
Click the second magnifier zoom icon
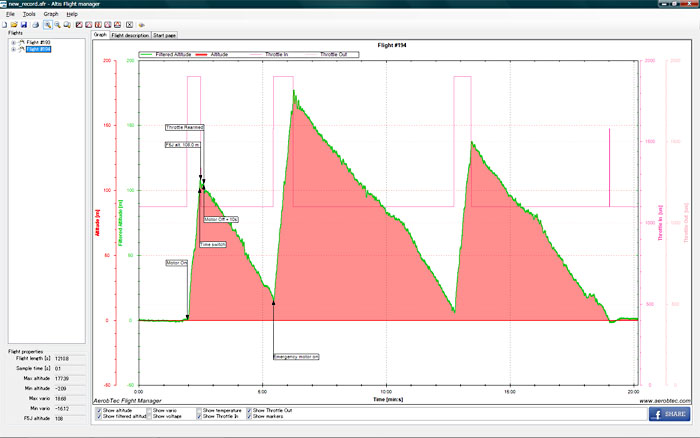tap(57, 25)
